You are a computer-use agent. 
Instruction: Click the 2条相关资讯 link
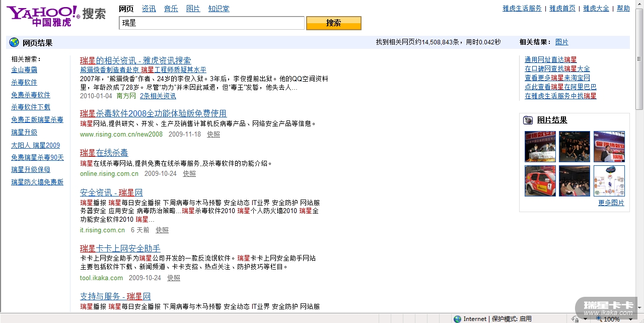[158, 96]
